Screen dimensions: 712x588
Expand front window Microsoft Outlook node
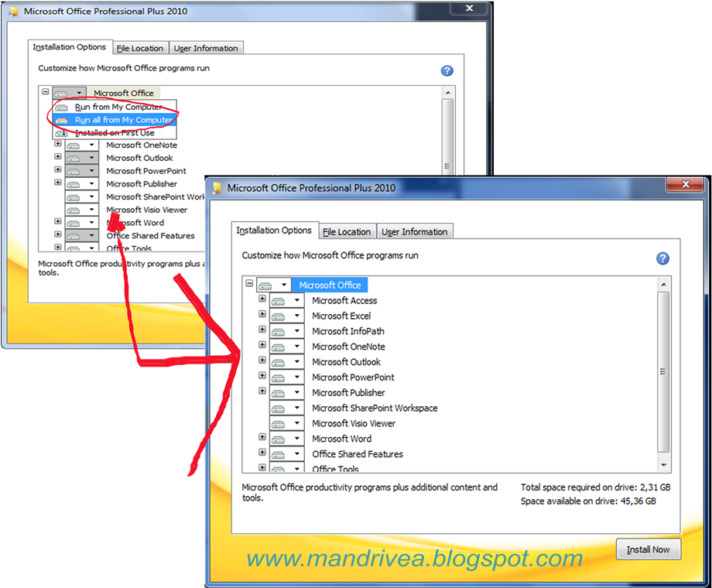point(262,360)
